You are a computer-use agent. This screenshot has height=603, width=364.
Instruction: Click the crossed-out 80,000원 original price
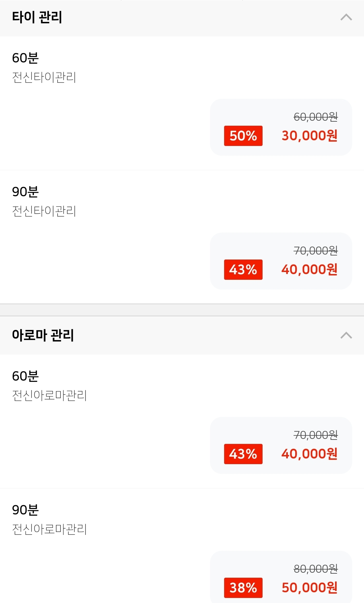(x=315, y=569)
